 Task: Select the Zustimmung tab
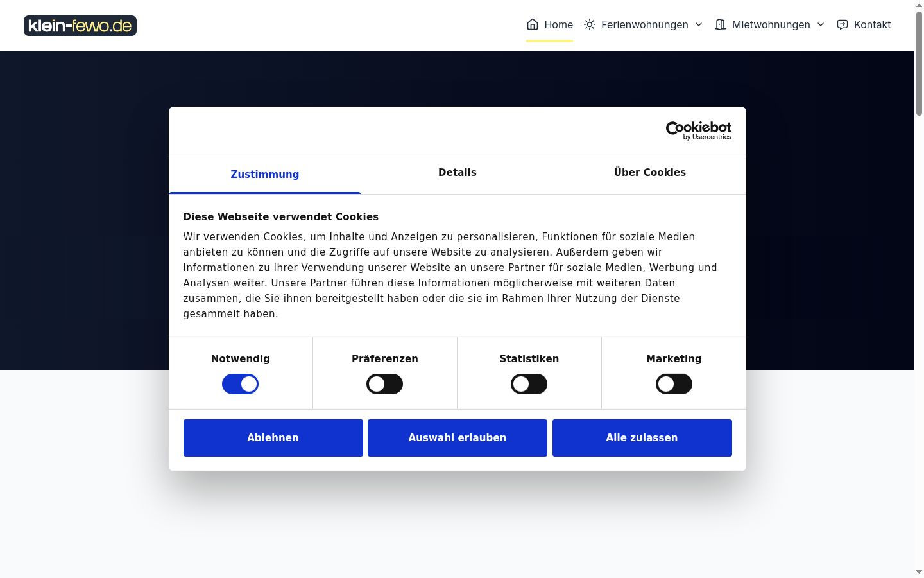[265, 174]
